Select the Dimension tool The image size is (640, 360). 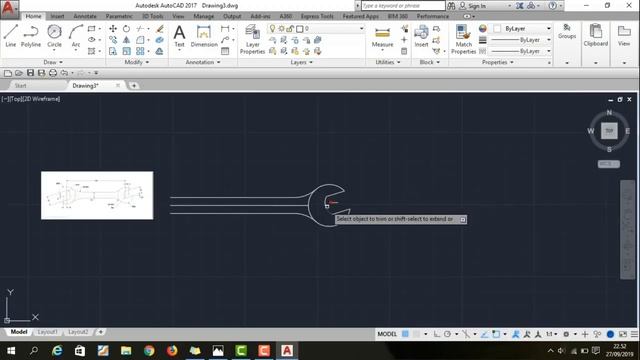pos(204,36)
